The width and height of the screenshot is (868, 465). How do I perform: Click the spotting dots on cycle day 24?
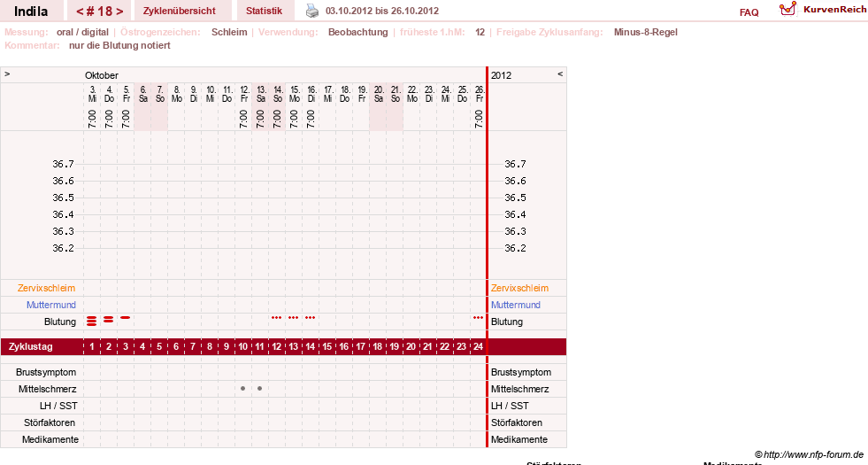[479, 318]
